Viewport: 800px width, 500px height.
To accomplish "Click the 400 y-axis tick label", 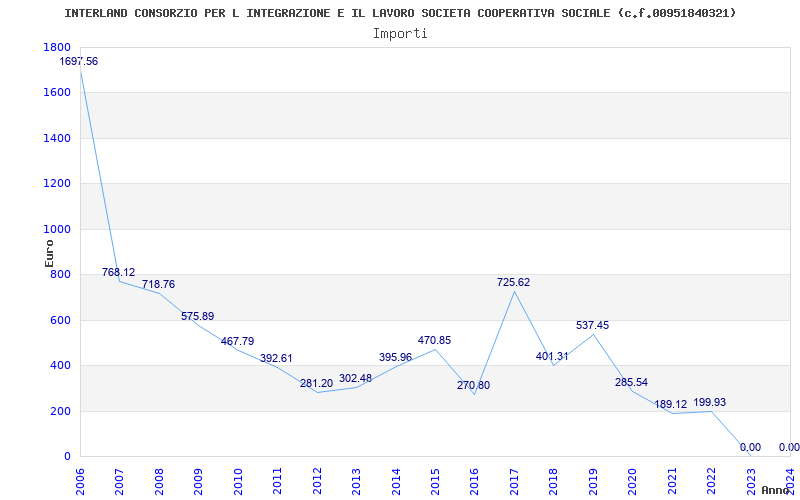I will coord(60,365).
